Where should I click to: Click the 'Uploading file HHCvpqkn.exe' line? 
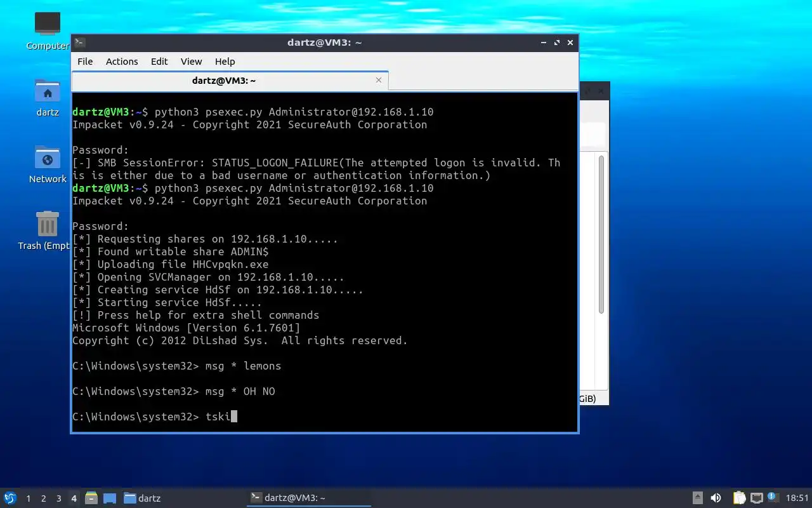click(170, 265)
